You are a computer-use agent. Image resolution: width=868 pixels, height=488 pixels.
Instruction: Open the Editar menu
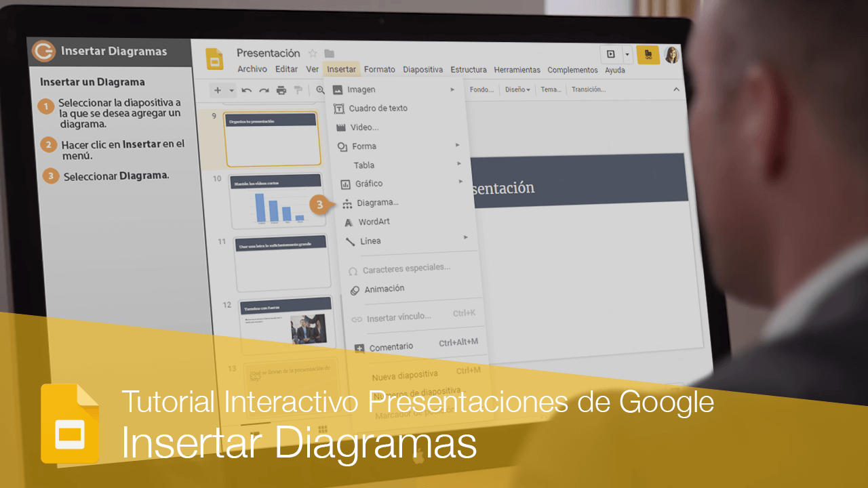287,69
